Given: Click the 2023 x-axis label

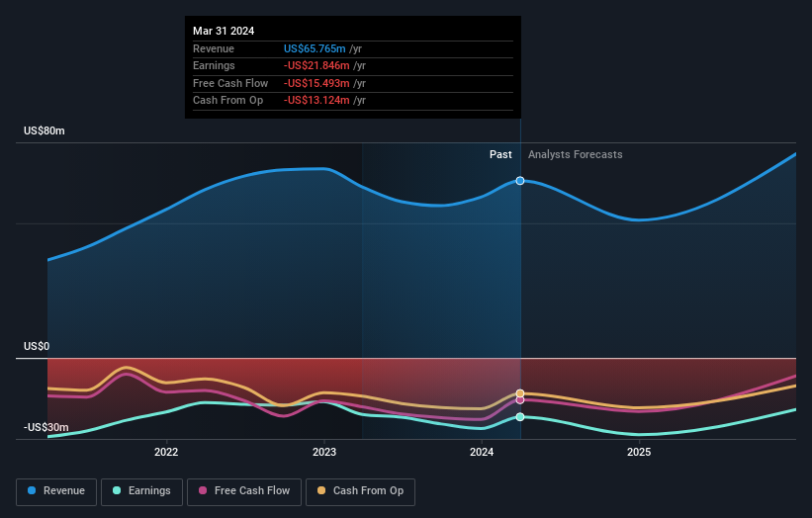Looking at the screenshot, I should (x=324, y=453).
